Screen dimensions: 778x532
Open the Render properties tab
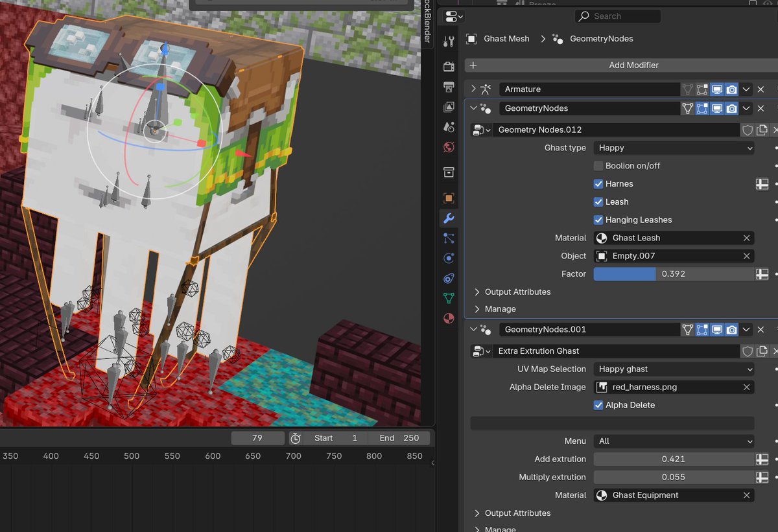(x=449, y=66)
